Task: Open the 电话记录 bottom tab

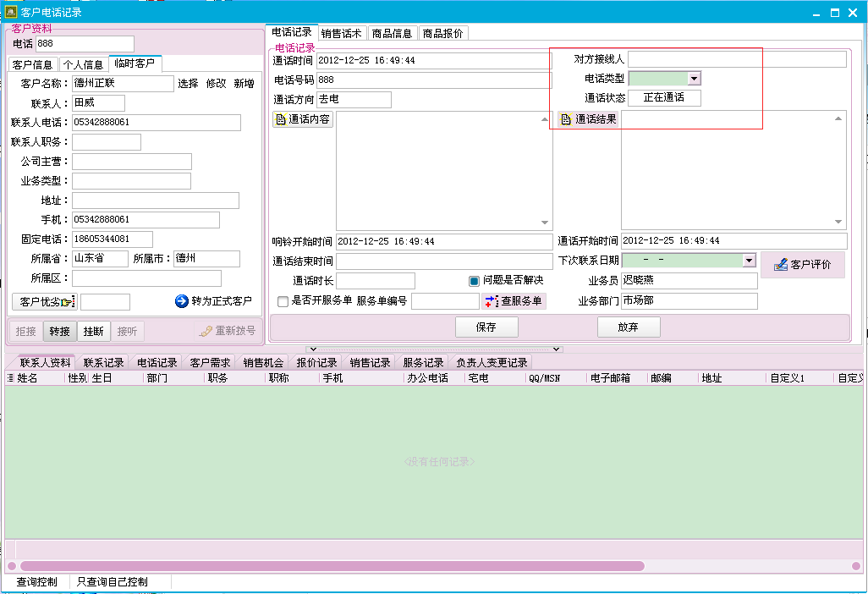Action: point(157,363)
